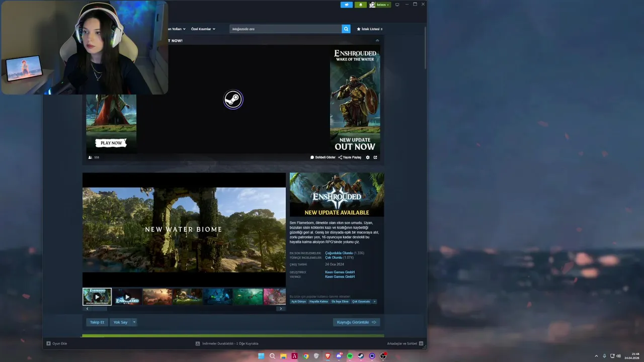Click the thumbnail strip scrollbar handle

click(100, 309)
